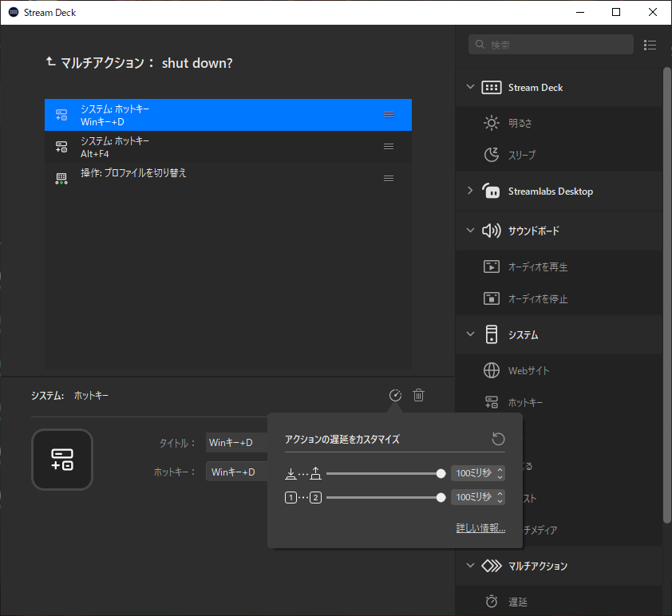Click the action delay timer icon
Image resolution: width=672 pixels, height=616 pixels.
coord(394,395)
